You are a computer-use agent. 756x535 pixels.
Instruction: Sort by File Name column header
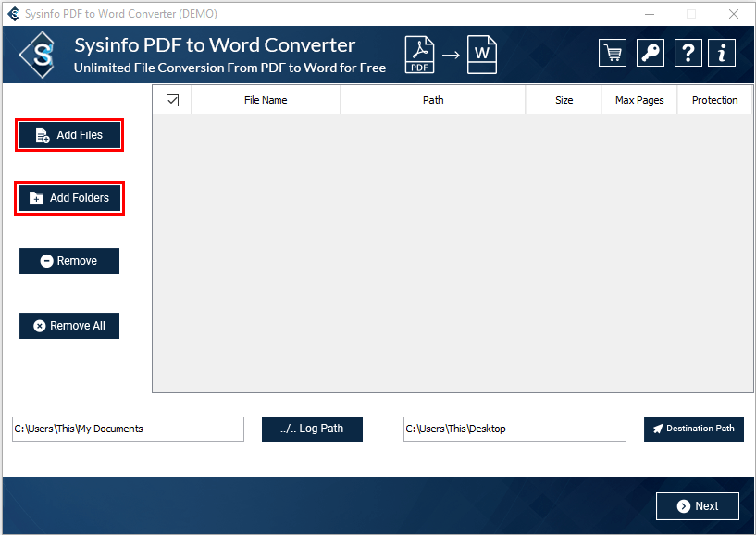tap(266, 100)
